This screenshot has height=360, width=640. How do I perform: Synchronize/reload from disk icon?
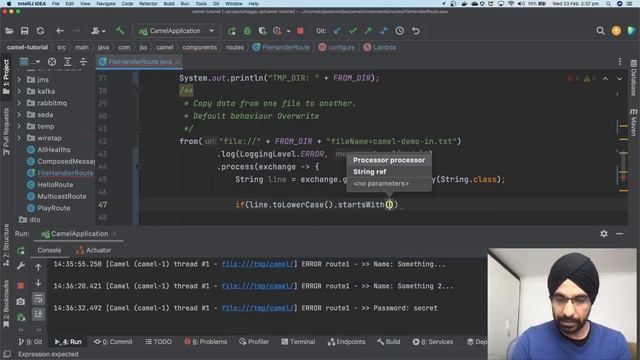pyautogui.click(x=40, y=31)
